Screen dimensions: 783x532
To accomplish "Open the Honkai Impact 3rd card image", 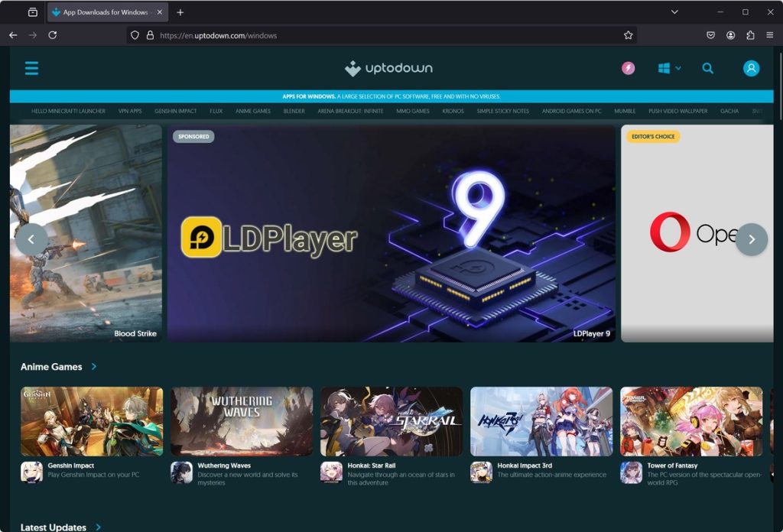I will 541,421.
